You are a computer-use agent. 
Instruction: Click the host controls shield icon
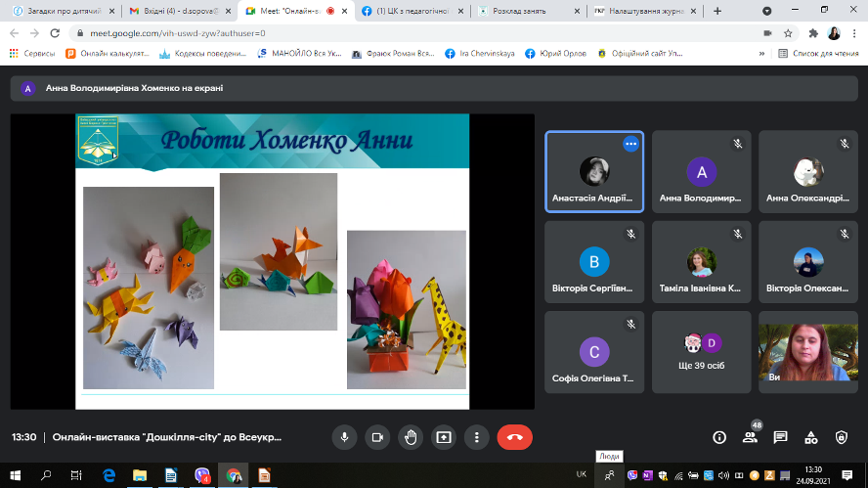click(x=841, y=437)
